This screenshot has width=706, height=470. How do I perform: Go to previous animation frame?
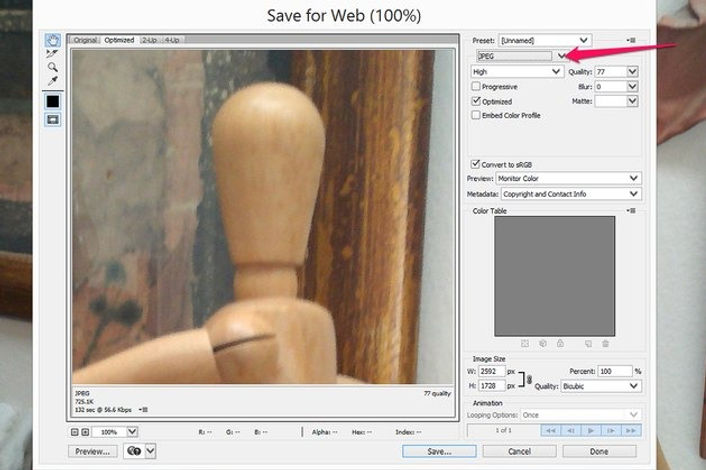pyautogui.click(x=570, y=431)
